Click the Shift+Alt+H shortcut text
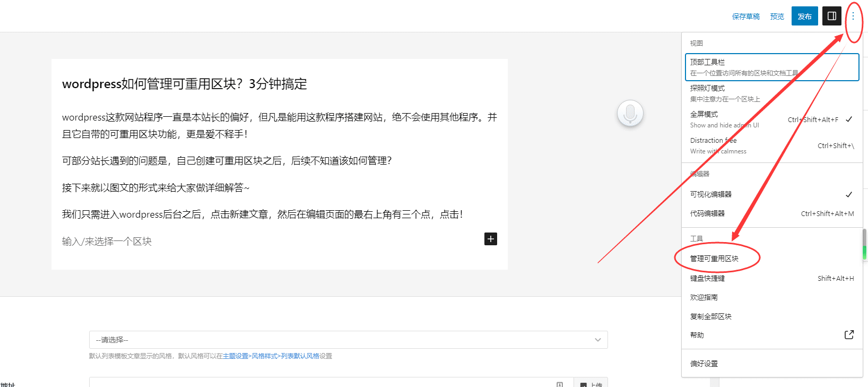The height and width of the screenshot is (387, 868). [836, 279]
